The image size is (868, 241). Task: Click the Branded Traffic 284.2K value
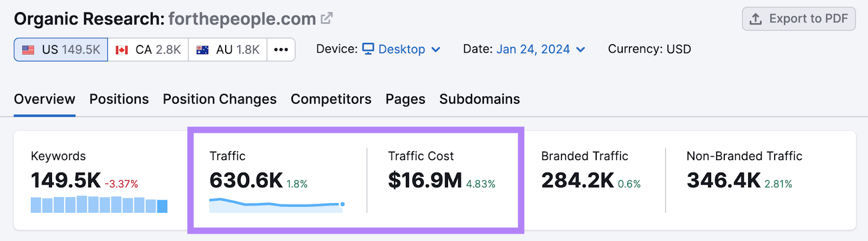(x=578, y=180)
